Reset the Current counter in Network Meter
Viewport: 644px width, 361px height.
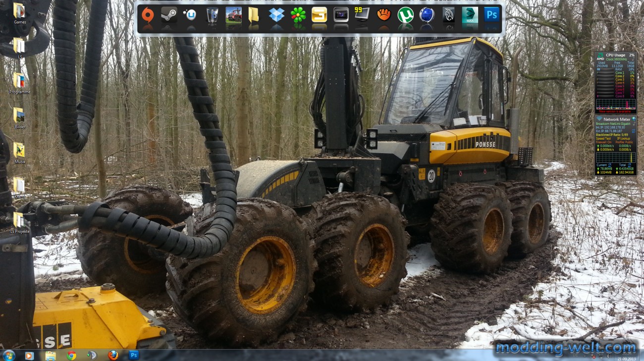pos(611,165)
